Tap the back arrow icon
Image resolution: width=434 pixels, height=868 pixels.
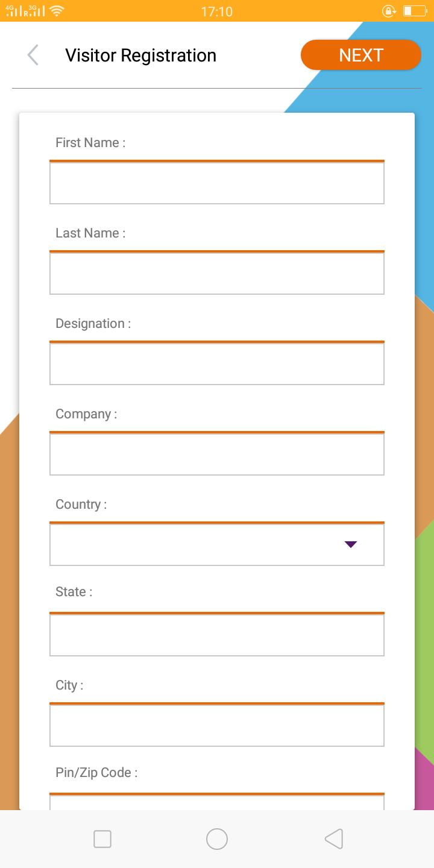(x=33, y=55)
